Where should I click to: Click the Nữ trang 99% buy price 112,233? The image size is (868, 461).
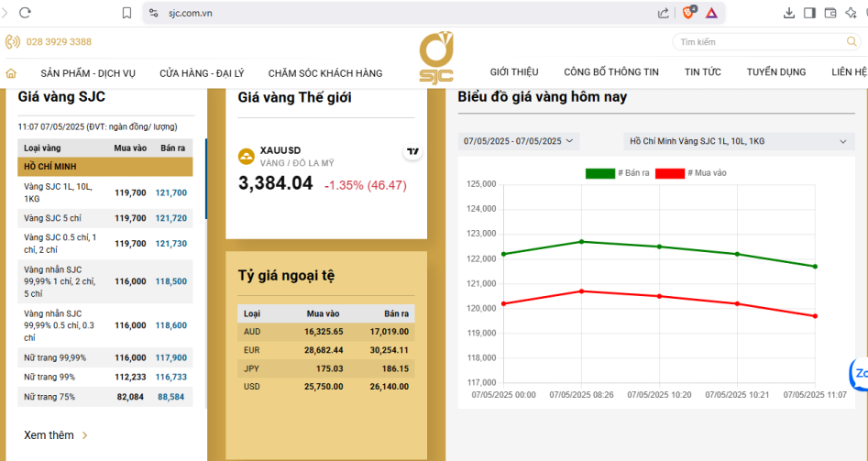pos(131,378)
